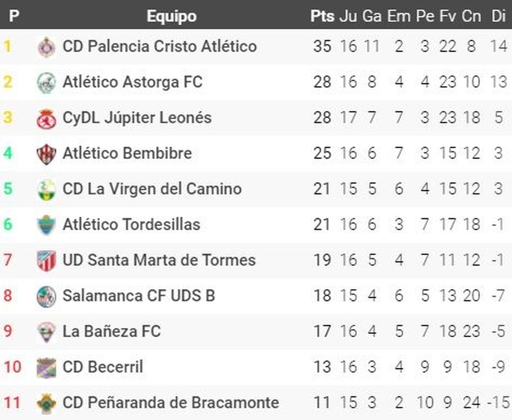Click the Ju games played header
This screenshot has height=420, width=512.
click(348, 16)
